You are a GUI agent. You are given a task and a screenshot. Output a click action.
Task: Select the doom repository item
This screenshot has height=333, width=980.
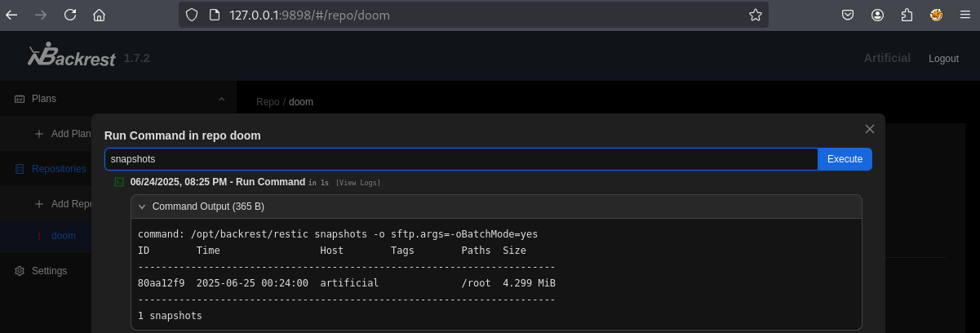click(63, 236)
